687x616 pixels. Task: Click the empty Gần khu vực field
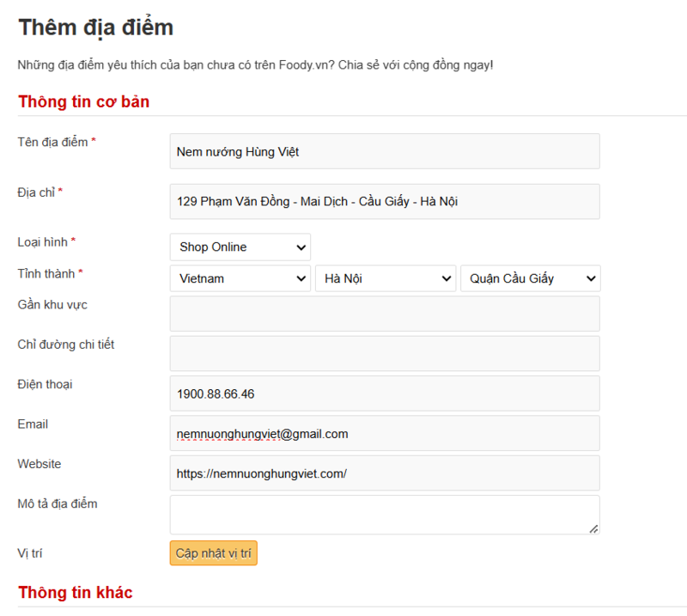coord(384,314)
